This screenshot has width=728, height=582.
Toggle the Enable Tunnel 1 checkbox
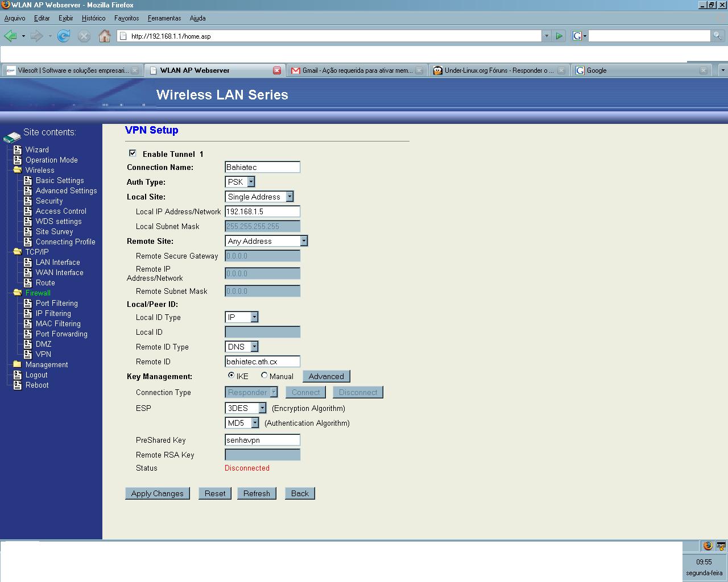pos(133,153)
